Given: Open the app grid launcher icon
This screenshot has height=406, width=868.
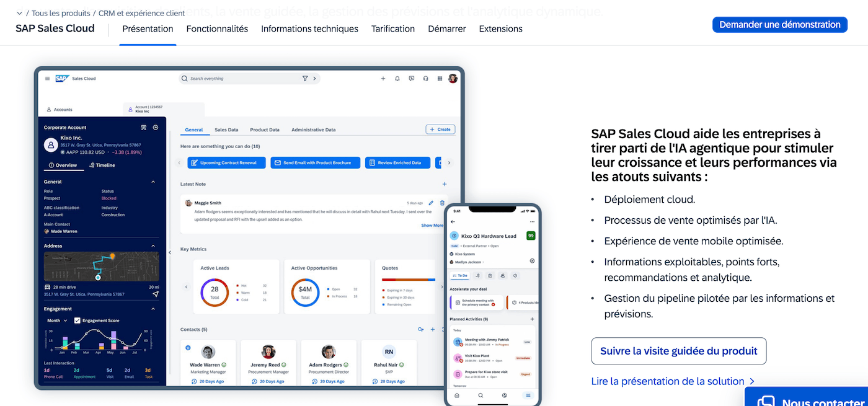Looking at the screenshot, I should [x=440, y=79].
